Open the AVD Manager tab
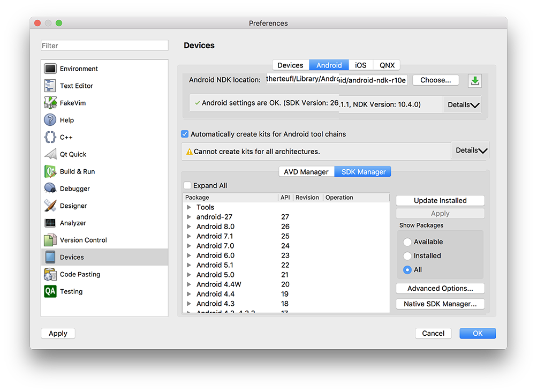The image size is (537, 392). tap(306, 172)
